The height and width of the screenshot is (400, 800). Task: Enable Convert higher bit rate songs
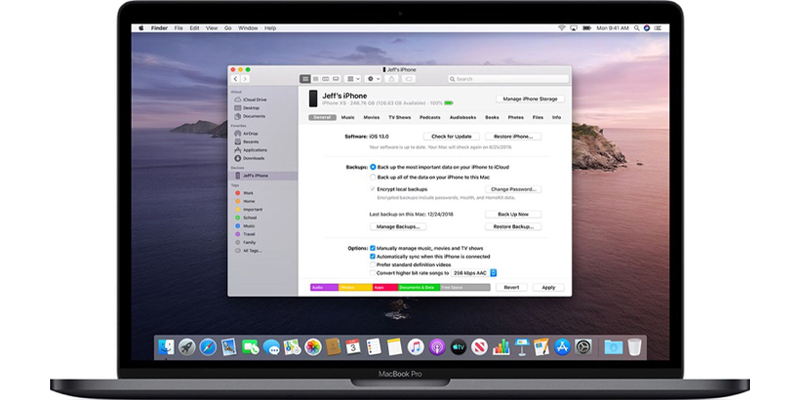[373, 273]
